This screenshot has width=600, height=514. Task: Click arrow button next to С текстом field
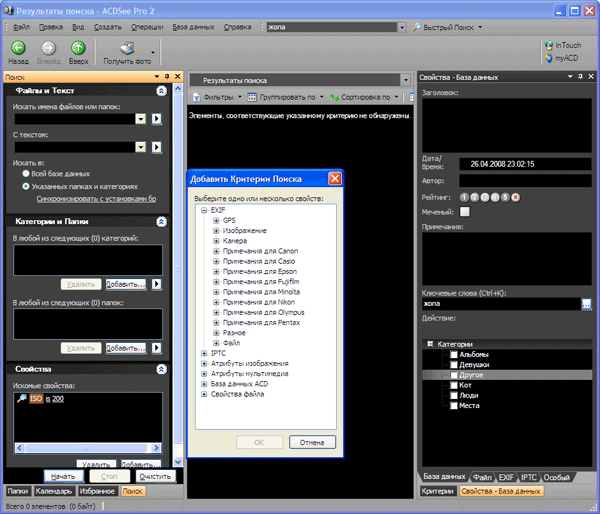tap(156, 147)
